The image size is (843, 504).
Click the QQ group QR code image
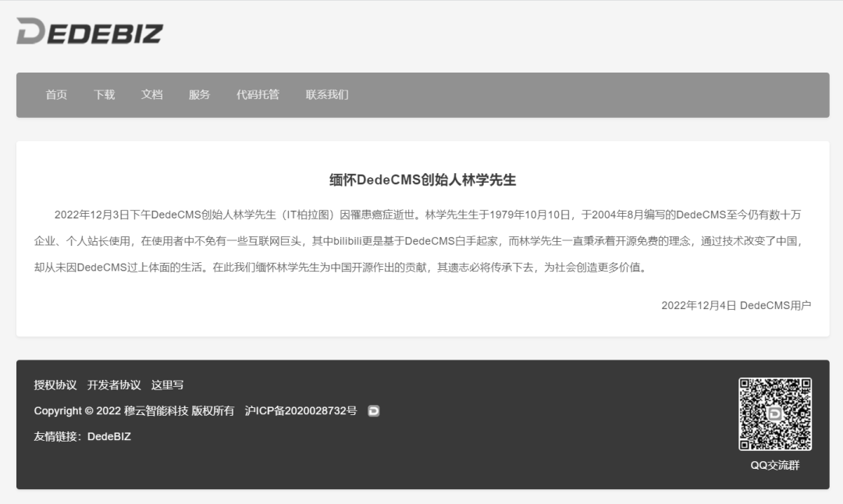[x=775, y=413]
